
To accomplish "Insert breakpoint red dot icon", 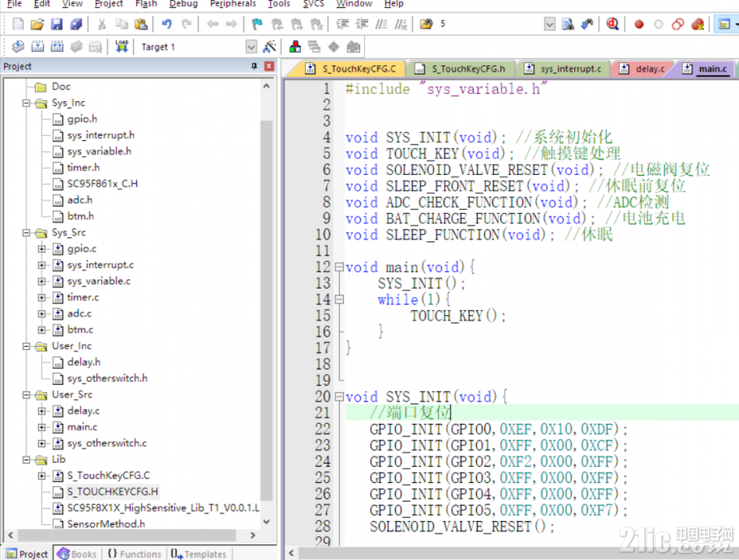I will pos(639,24).
